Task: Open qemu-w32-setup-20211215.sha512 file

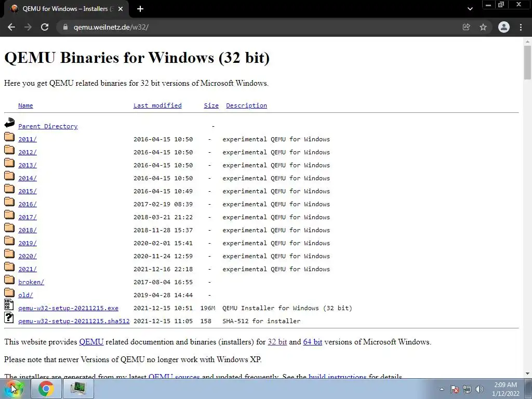Action: pyautogui.click(x=74, y=321)
